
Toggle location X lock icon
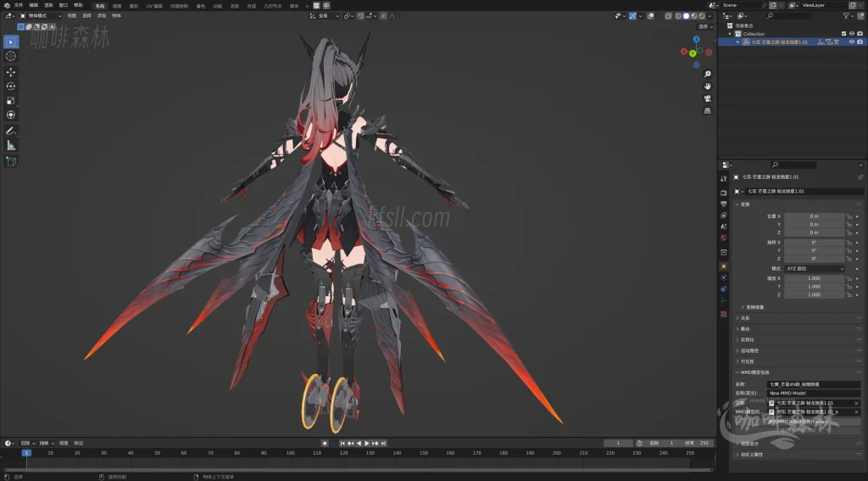tap(849, 216)
